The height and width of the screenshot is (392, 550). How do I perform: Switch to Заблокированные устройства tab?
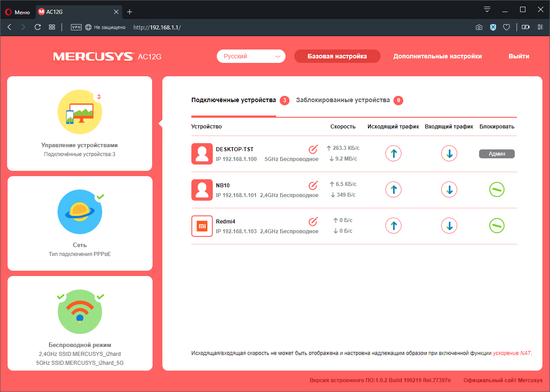click(343, 100)
